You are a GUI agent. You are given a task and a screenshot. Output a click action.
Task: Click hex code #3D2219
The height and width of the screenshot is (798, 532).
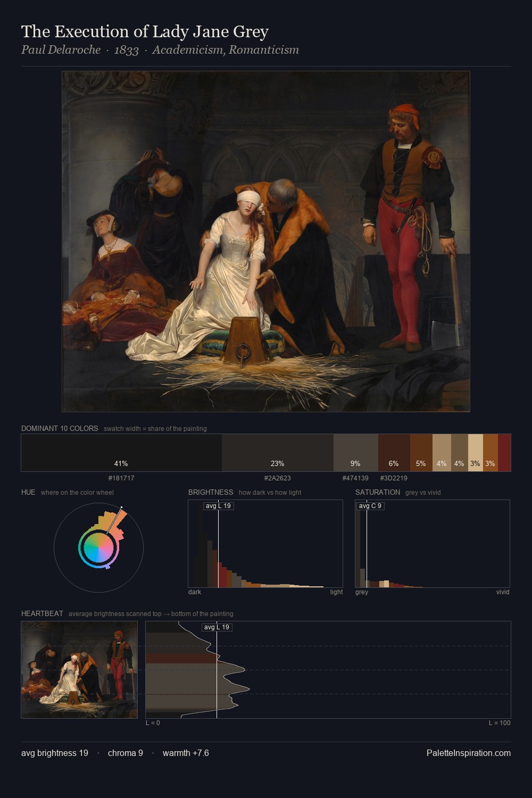click(394, 478)
